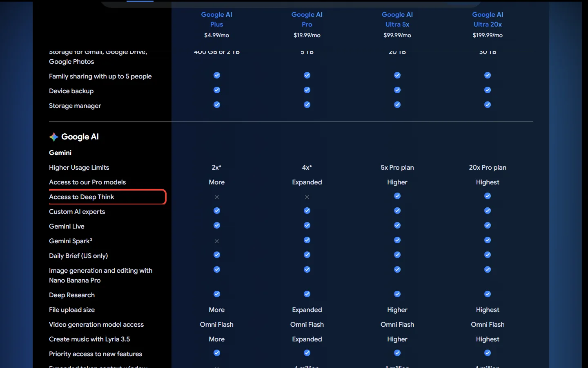The image size is (588, 368).
Task: Click Gemini Spark checkmark in Pro column
Action: pos(307,240)
